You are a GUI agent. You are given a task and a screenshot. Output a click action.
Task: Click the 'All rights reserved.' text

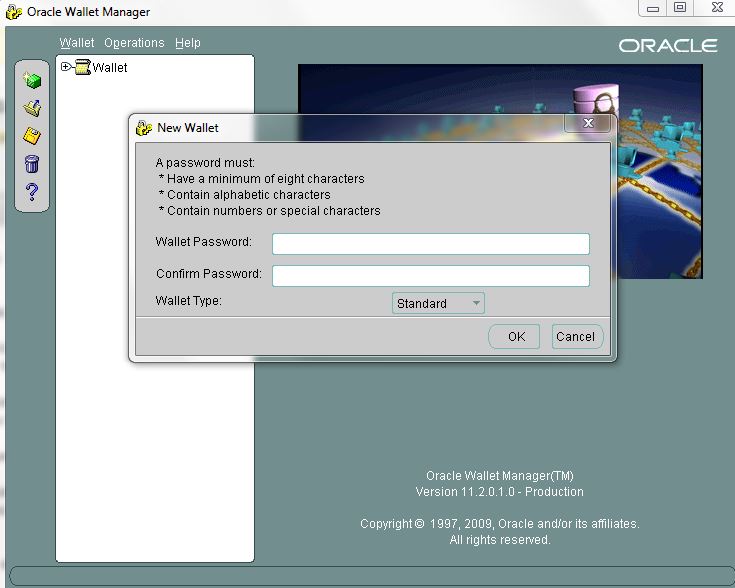coord(500,540)
